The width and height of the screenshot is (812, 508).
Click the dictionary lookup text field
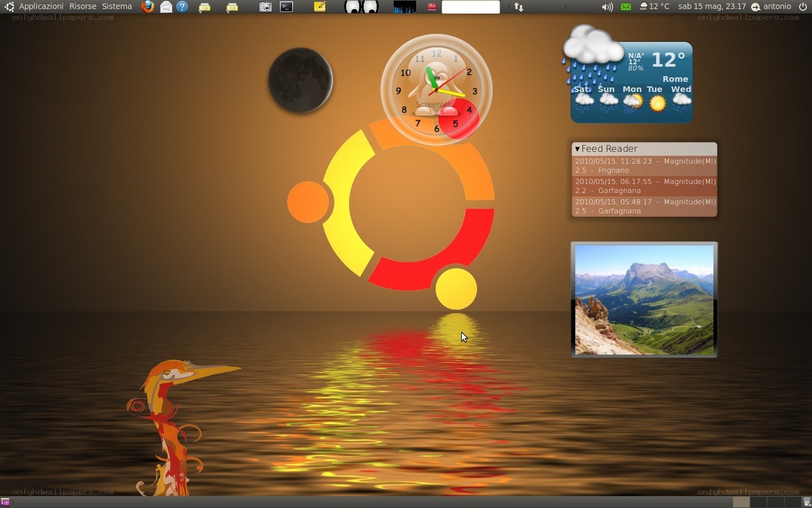click(x=471, y=7)
